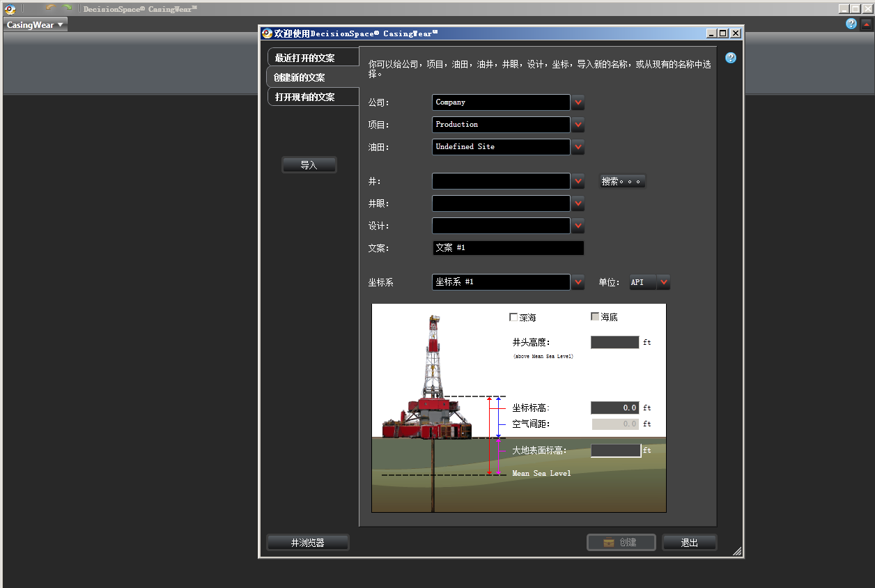Click the 搜索。。。 button
The image size is (875, 588).
point(623,181)
